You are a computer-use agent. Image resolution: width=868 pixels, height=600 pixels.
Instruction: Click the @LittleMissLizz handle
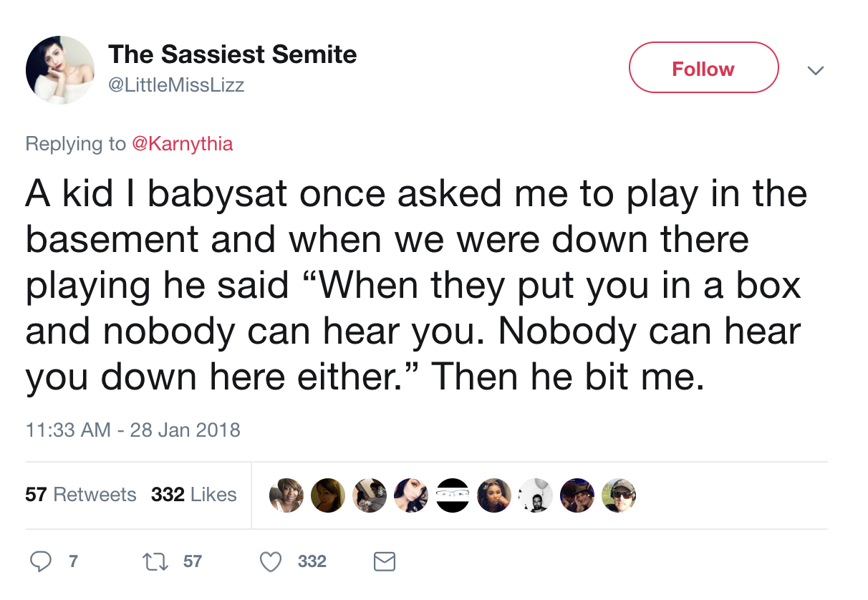176,85
